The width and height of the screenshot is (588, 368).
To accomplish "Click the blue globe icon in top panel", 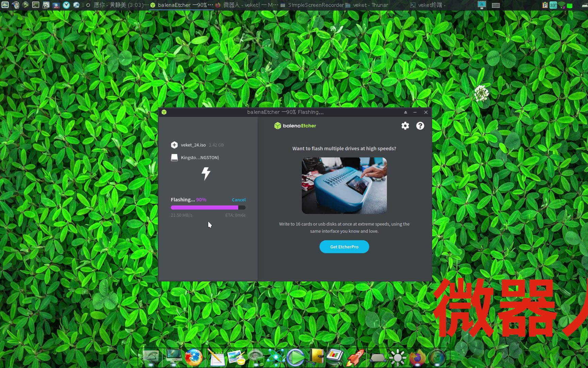I will [x=76, y=5].
